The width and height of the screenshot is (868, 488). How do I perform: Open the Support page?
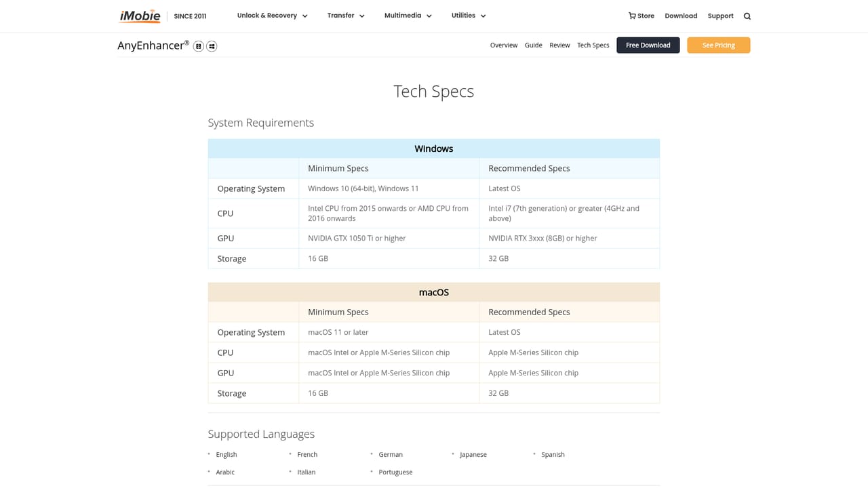[x=720, y=16]
